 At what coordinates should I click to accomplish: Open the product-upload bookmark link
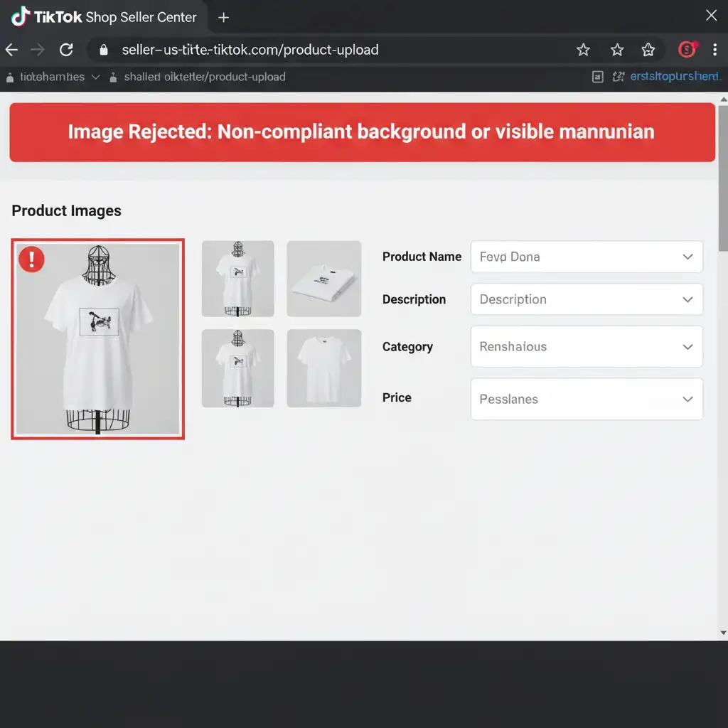click(x=203, y=77)
